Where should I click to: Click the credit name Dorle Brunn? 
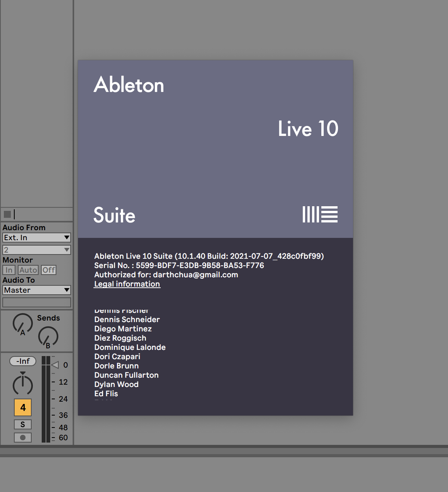[116, 366]
